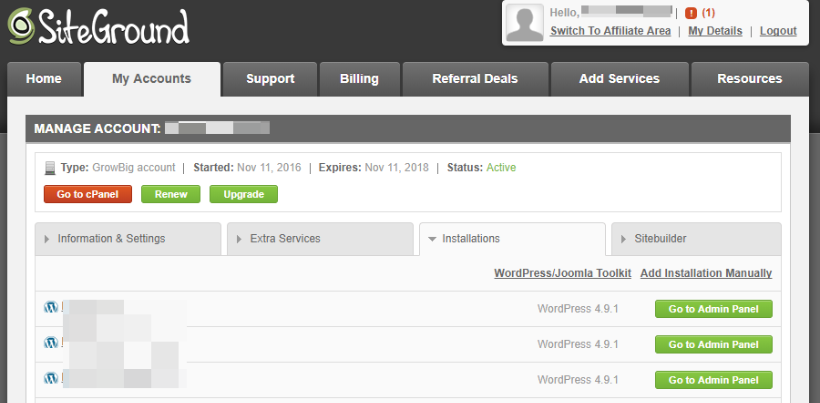Click third row's WordPress 4.9.1 version text
Image resolution: width=820 pixels, height=403 pixels.
(578, 380)
